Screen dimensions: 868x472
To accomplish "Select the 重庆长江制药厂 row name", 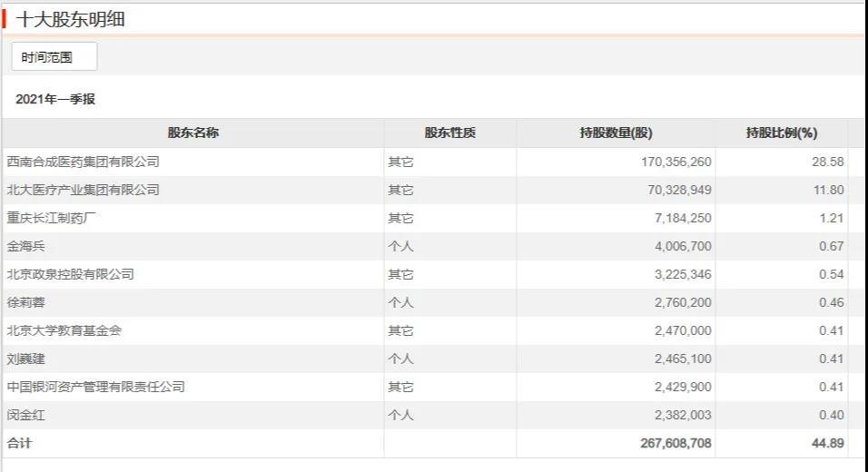I will click(x=51, y=218).
